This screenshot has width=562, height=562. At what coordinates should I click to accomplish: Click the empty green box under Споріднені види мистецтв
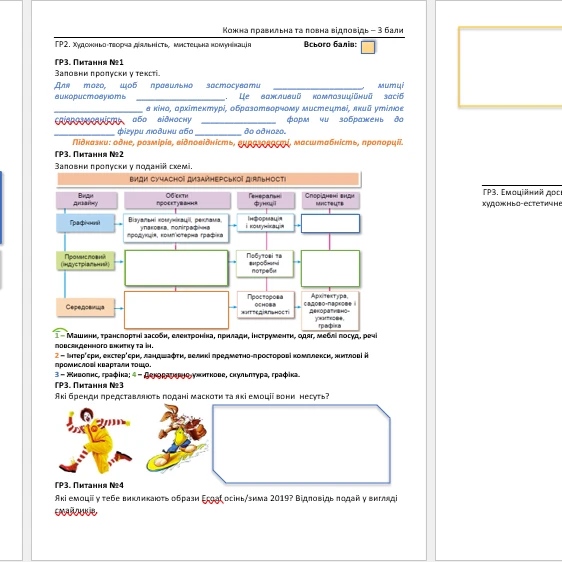point(330,268)
